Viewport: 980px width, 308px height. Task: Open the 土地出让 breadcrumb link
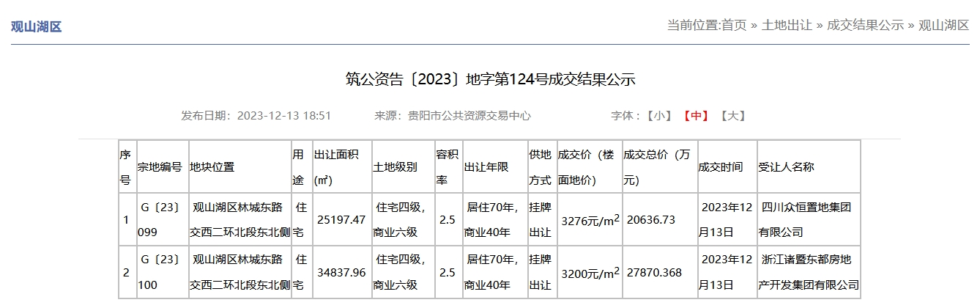point(787,25)
